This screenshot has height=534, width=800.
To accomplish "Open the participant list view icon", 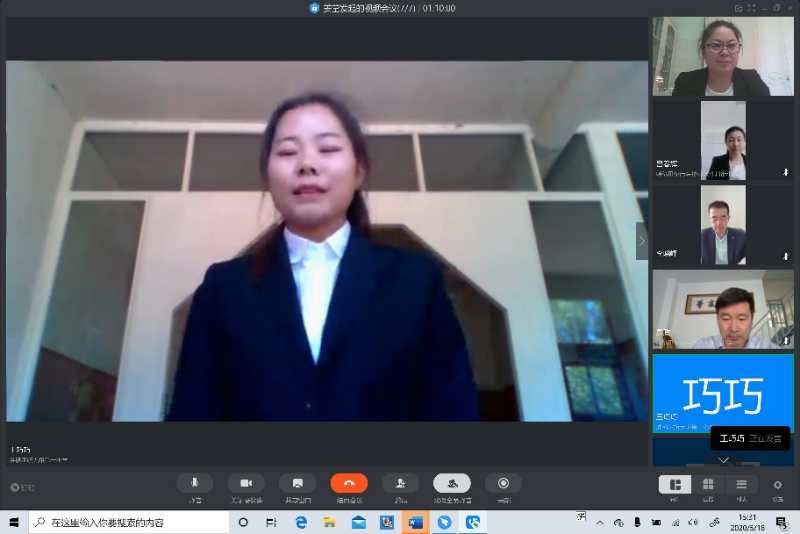I will click(x=741, y=484).
